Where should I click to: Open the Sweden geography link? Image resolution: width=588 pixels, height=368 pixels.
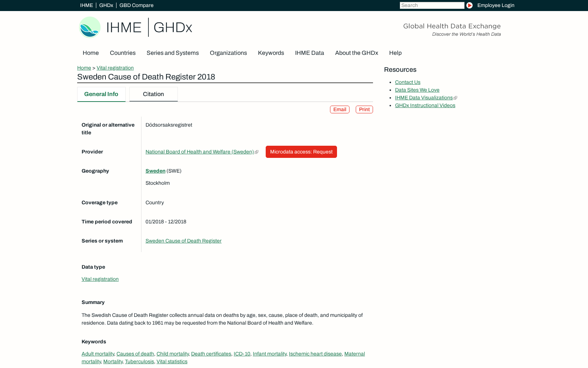[x=155, y=171]
